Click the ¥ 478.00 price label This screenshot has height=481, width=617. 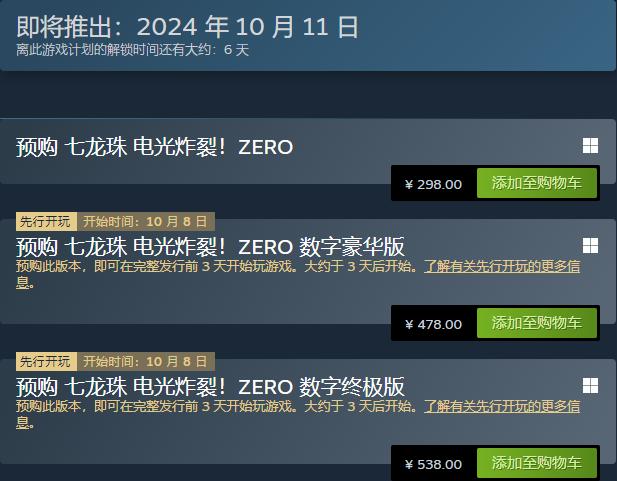[x=433, y=324]
